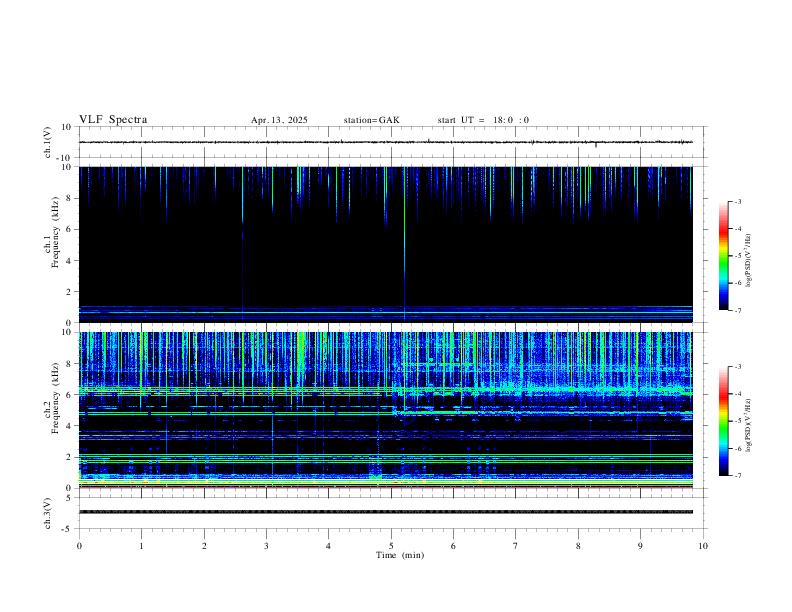
Task: Click the time axis tick label "6"
Action: click(453, 546)
